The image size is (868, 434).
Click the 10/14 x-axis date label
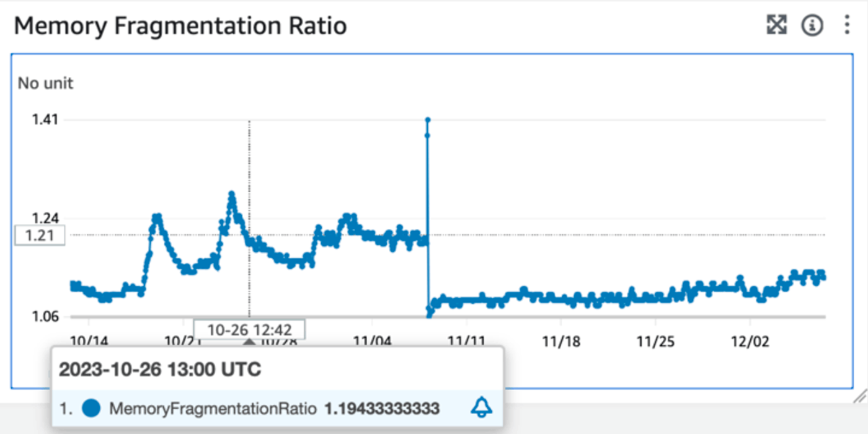89,342
